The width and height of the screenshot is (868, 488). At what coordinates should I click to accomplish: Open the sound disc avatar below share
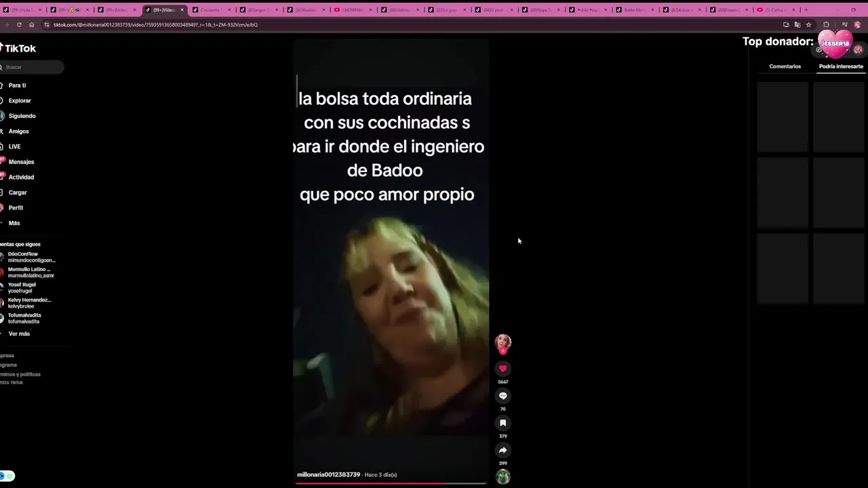(502, 476)
